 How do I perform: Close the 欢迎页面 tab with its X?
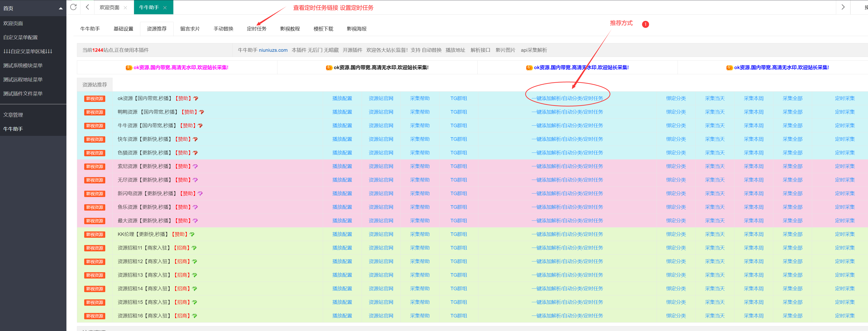pyautogui.click(x=125, y=8)
